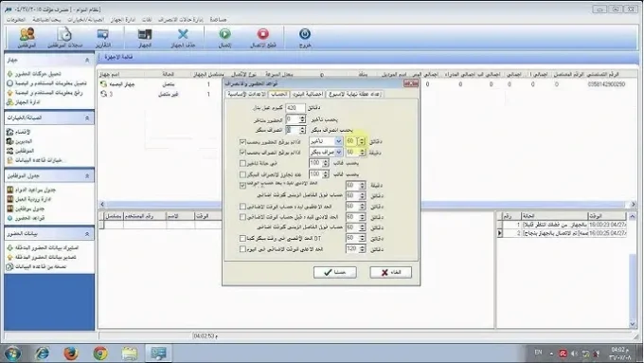This screenshot has width=644, height=363.
Task: Uncheck the first checked late-arrival checkbox
Action: [242, 142]
